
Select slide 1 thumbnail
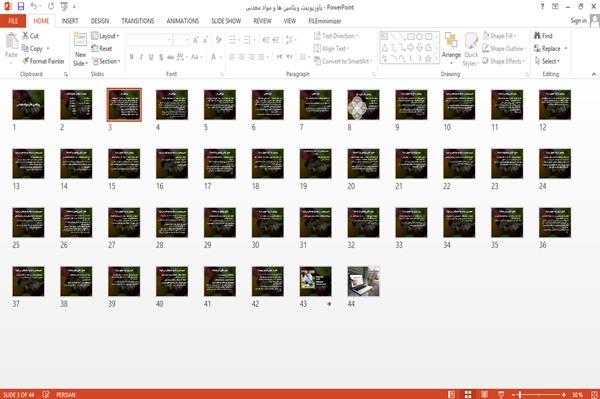pyautogui.click(x=28, y=104)
